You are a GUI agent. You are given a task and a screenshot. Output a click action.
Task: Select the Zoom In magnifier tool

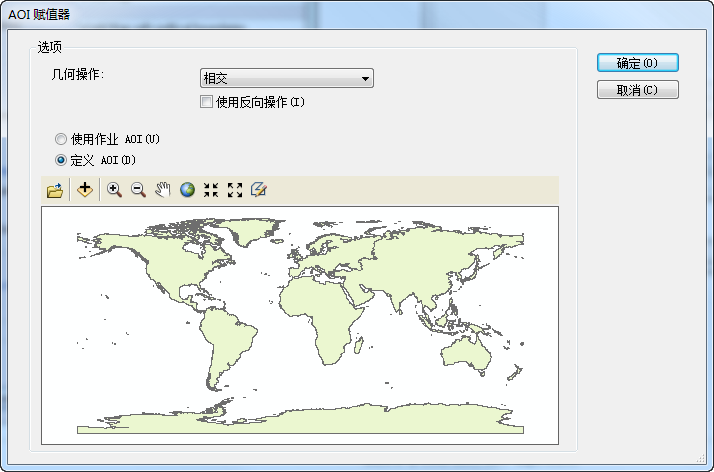114,190
